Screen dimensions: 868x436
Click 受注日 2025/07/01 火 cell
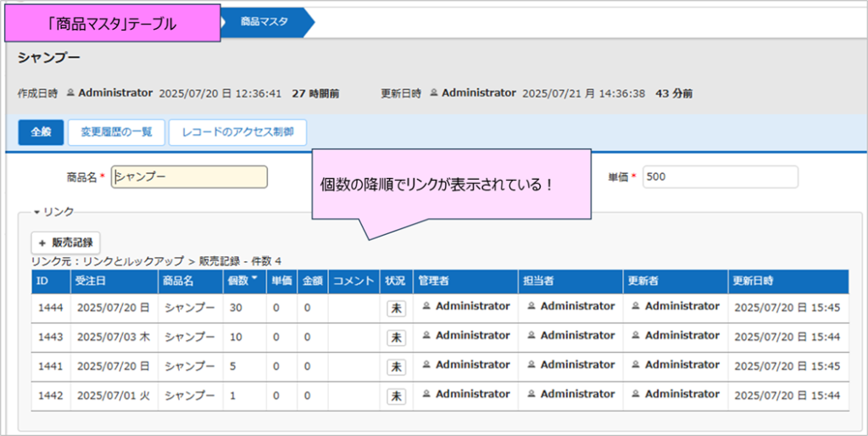click(114, 396)
